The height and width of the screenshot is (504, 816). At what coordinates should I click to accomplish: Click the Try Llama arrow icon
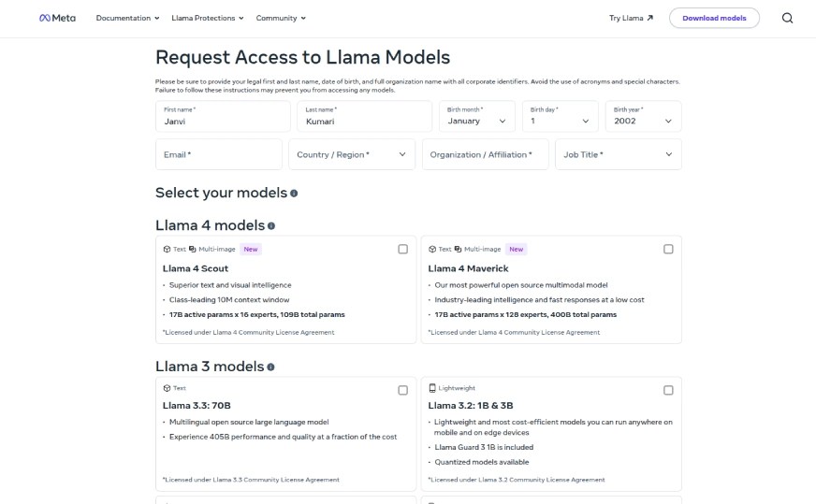coord(649,18)
